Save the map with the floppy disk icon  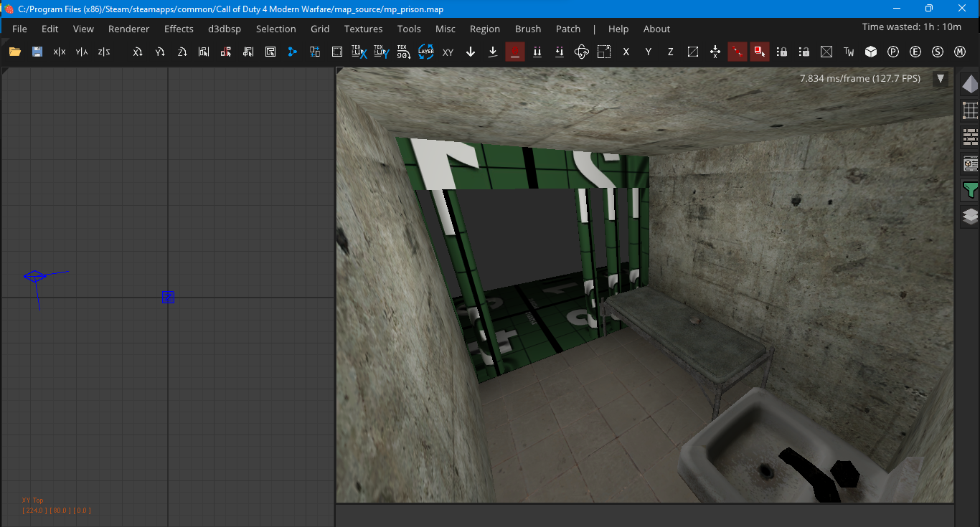pyautogui.click(x=37, y=52)
